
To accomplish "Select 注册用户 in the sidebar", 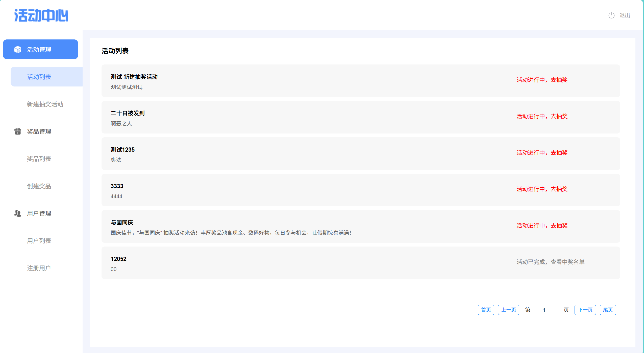I will coord(39,268).
